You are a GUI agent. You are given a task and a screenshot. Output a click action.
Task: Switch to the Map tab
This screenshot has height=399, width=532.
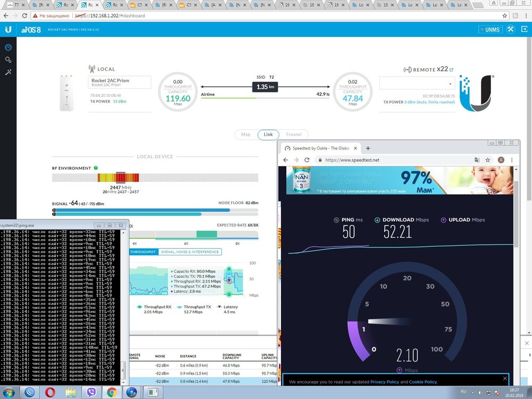point(245,135)
